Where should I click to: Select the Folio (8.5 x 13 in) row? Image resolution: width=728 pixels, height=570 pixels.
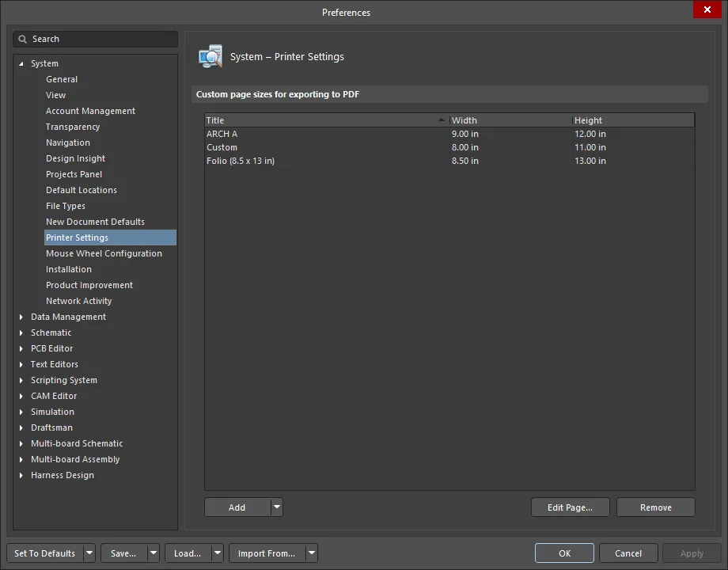pyautogui.click(x=449, y=161)
